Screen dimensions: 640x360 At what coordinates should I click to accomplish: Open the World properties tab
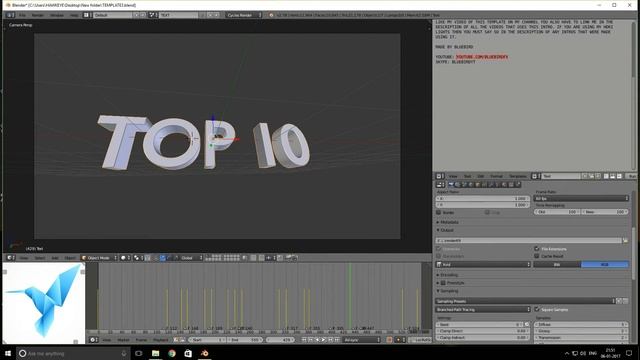(x=471, y=184)
